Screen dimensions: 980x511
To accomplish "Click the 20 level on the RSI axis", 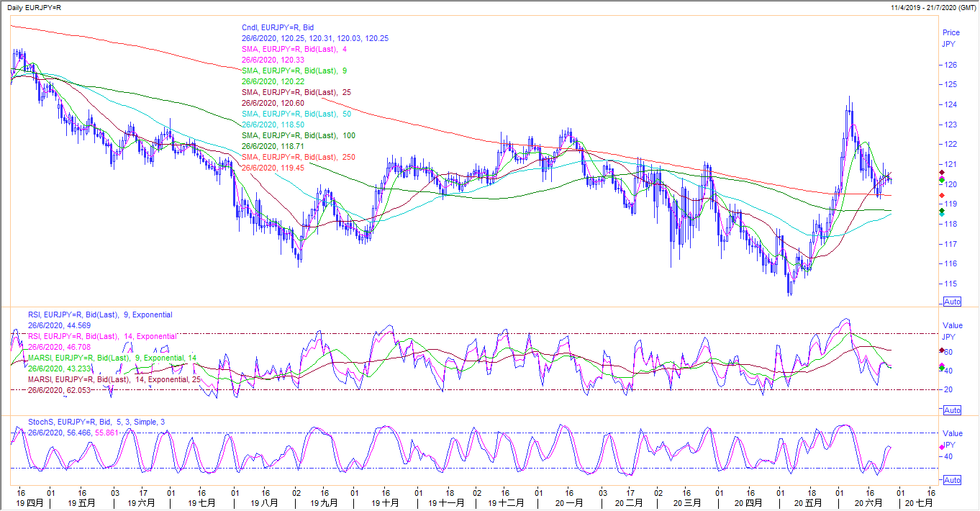I will 948,389.
